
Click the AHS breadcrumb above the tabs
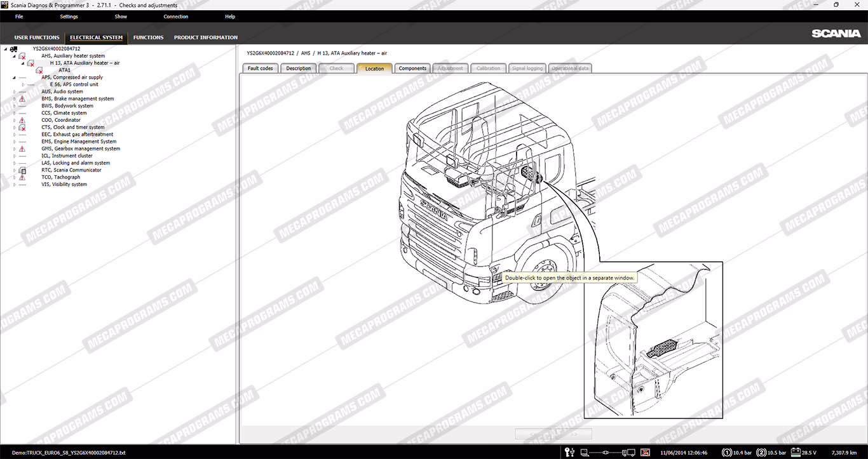(x=306, y=53)
